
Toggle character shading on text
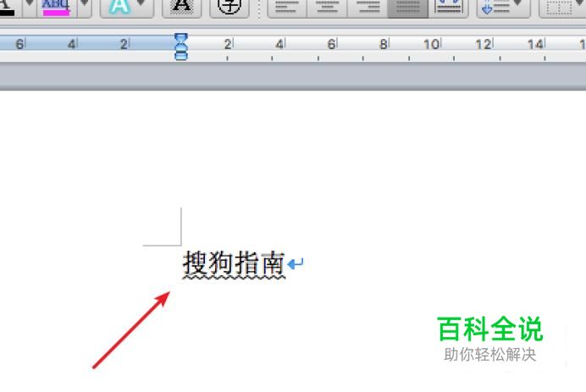click(181, 8)
